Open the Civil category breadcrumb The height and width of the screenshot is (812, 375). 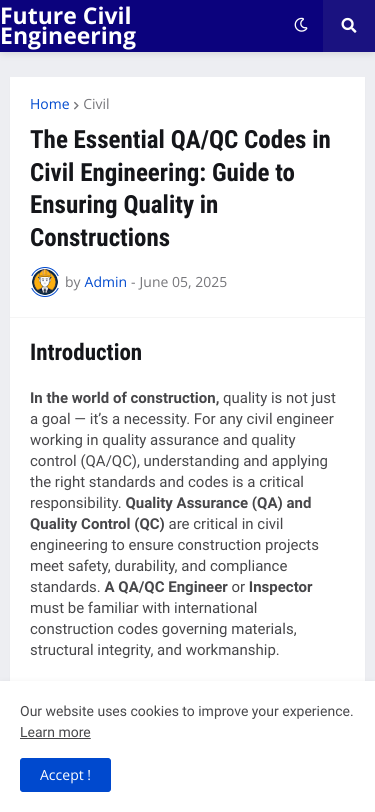pos(96,104)
